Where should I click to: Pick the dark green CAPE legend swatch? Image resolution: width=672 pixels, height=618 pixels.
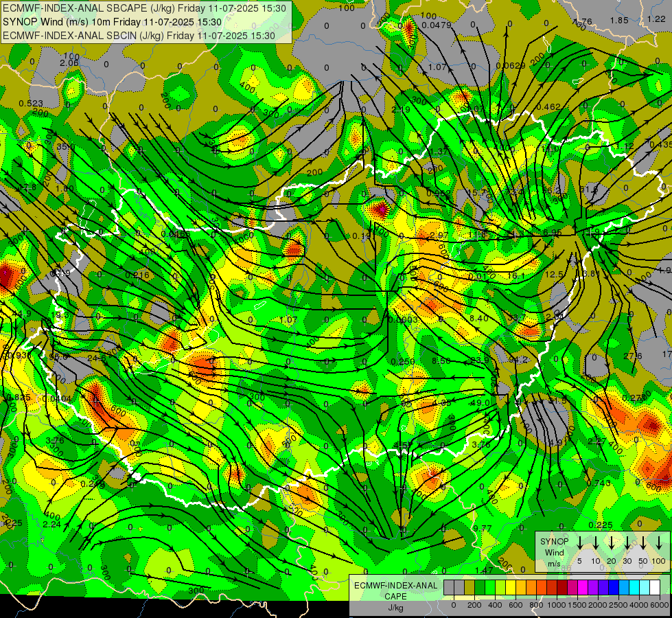[480, 587]
